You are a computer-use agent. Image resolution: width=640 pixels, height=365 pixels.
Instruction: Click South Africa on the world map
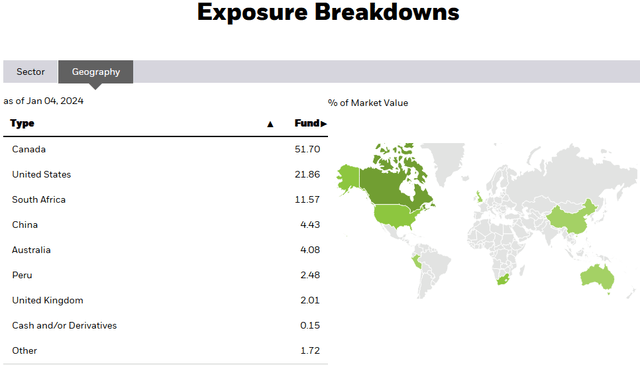pyautogui.click(x=503, y=280)
